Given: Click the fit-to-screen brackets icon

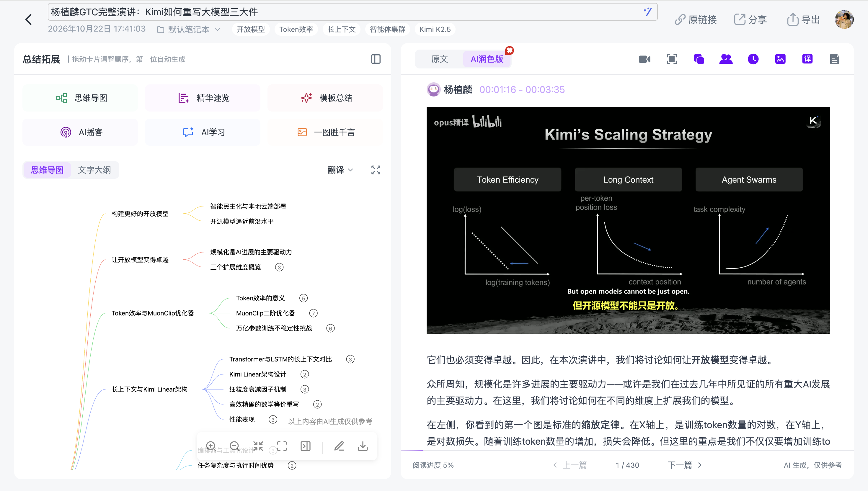Looking at the screenshot, I should (282, 446).
